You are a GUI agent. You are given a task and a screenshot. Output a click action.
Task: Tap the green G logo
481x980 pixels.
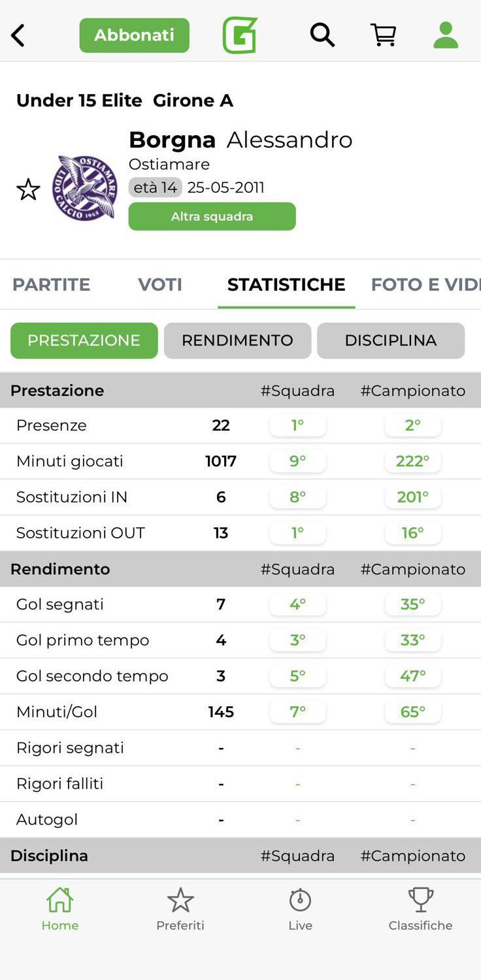point(240,35)
